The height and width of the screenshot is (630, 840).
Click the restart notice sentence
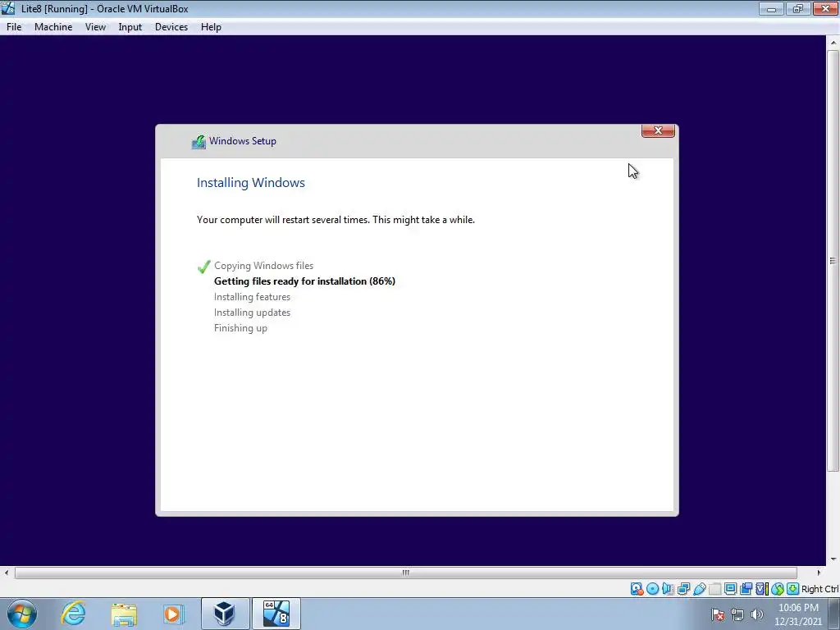(336, 220)
